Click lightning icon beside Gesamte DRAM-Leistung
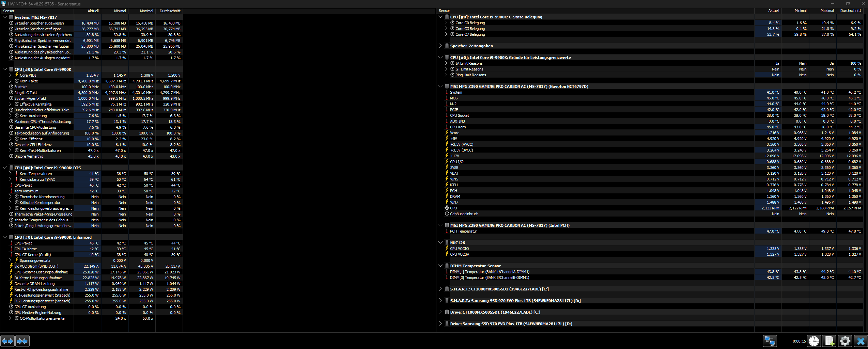 11,284
